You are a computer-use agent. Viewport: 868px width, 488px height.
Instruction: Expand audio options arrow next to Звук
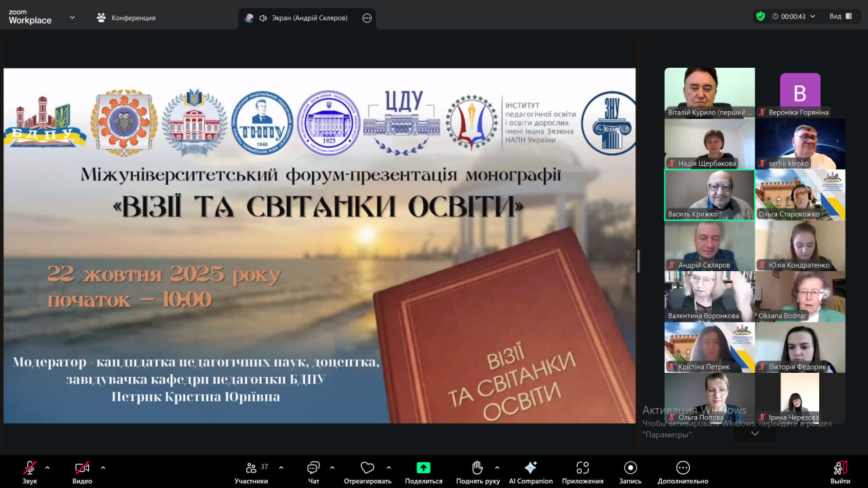coord(47,467)
